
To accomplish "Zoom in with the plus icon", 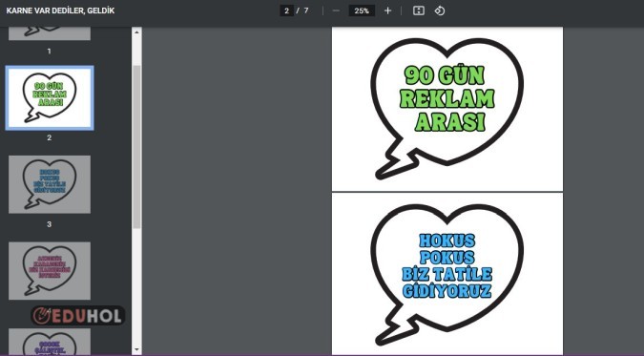I will 387,10.
